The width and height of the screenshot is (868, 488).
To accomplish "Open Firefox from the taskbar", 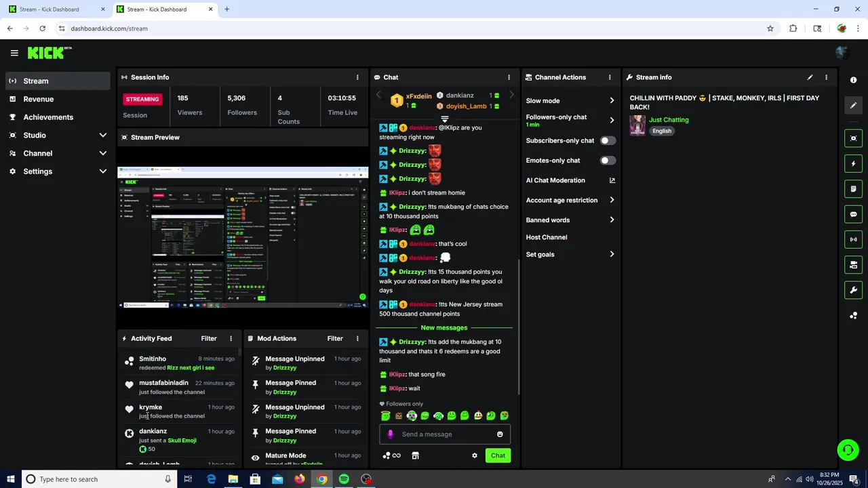I will 300,479.
